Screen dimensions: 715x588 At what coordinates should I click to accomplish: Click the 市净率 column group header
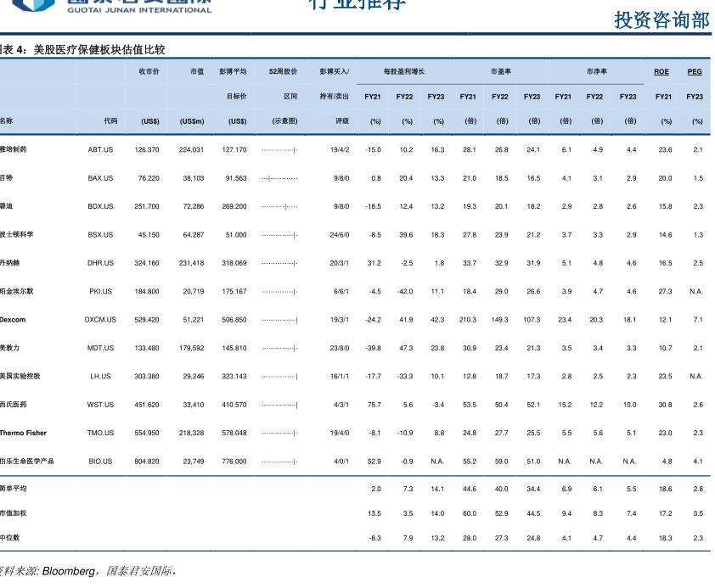point(595,72)
